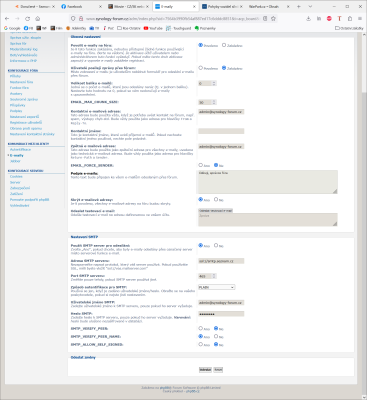This screenshot has height=400, width=367.
Task: Switch to the tab right of E-maily
Action: [x=222, y=6]
